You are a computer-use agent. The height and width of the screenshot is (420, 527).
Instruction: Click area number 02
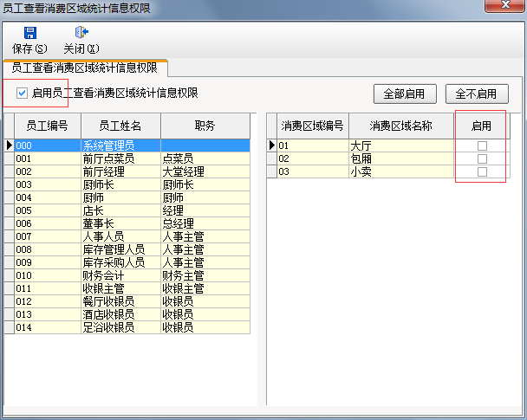click(x=313, y=158)
